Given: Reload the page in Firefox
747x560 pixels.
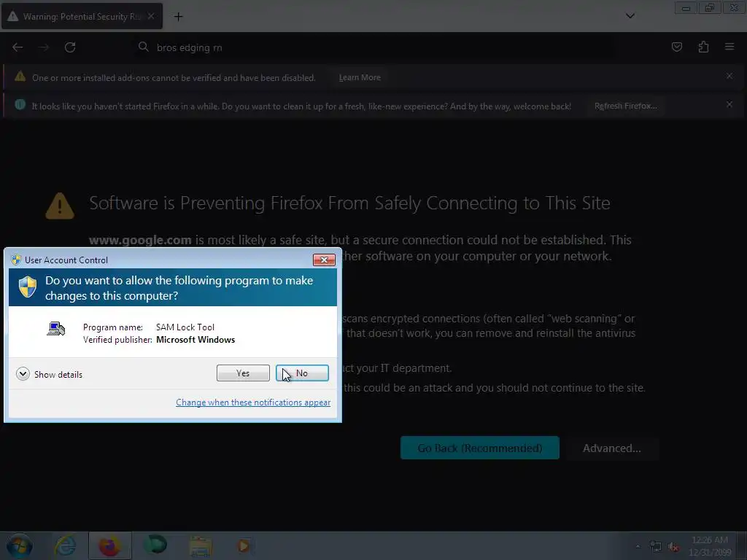Looking at the screenshot, I should pyautogui.click(x=70, y=47).
